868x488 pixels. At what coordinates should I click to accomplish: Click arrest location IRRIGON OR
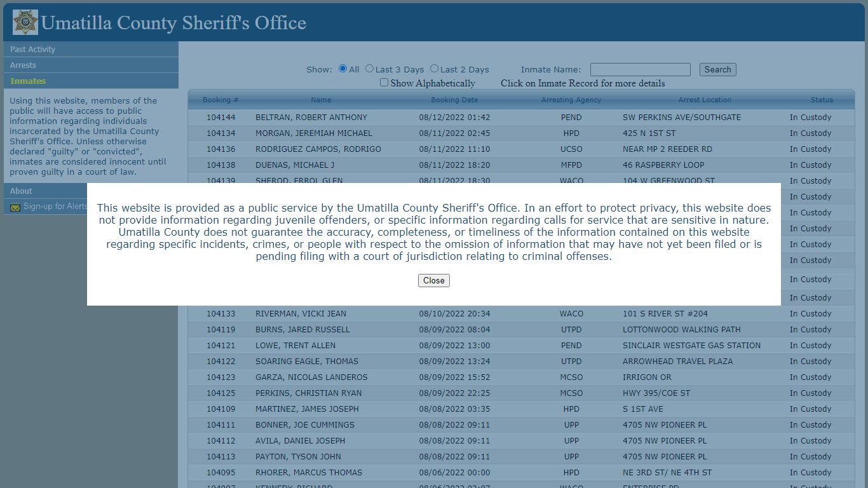(647, 377)
